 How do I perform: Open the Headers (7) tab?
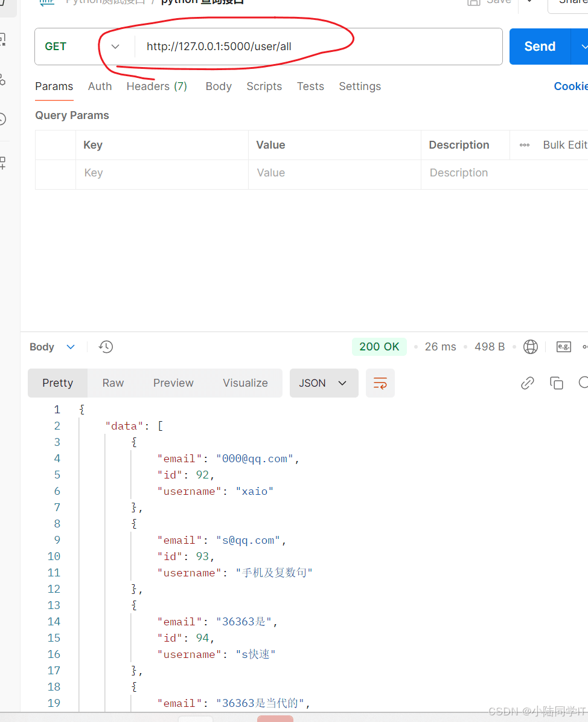[x=157, y=86]
